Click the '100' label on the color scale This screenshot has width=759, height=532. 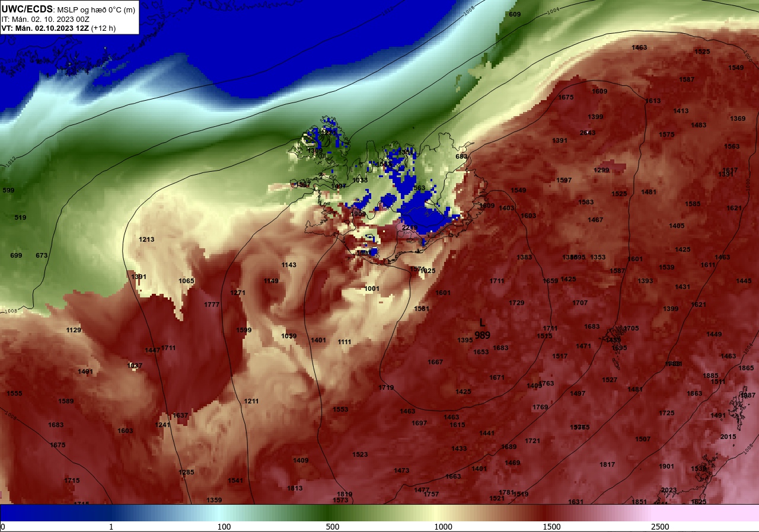point(224,527)
